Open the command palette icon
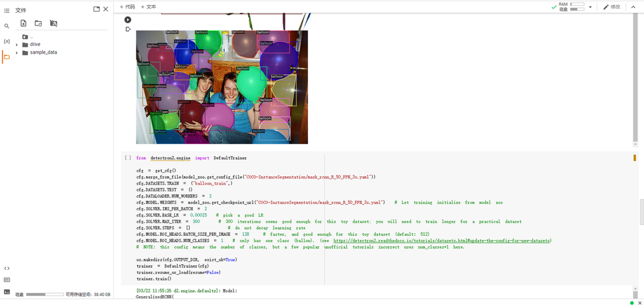The width and height of the screenshot is (644, 307). click(7, 280)
